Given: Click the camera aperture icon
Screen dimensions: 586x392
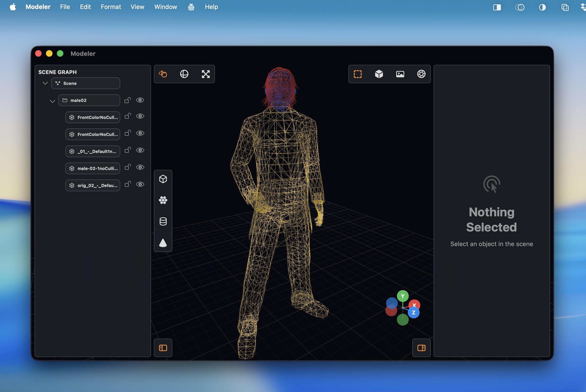Looking at the screenshot, I should click(x=421, y=74).
